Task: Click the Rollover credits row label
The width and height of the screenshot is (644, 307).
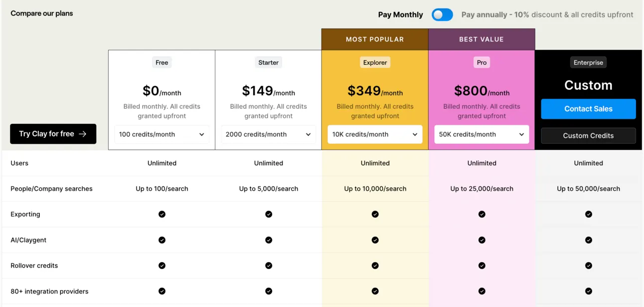Action: coord(34,266)
